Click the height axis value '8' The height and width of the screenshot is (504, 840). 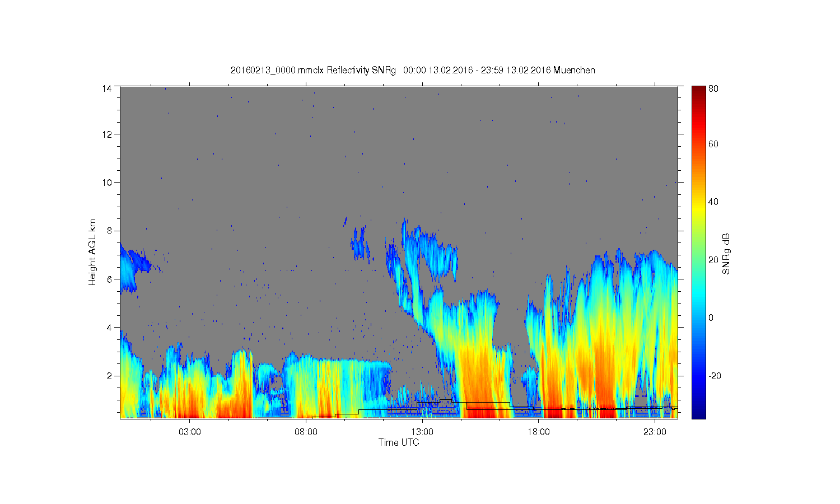pos(109,230)
